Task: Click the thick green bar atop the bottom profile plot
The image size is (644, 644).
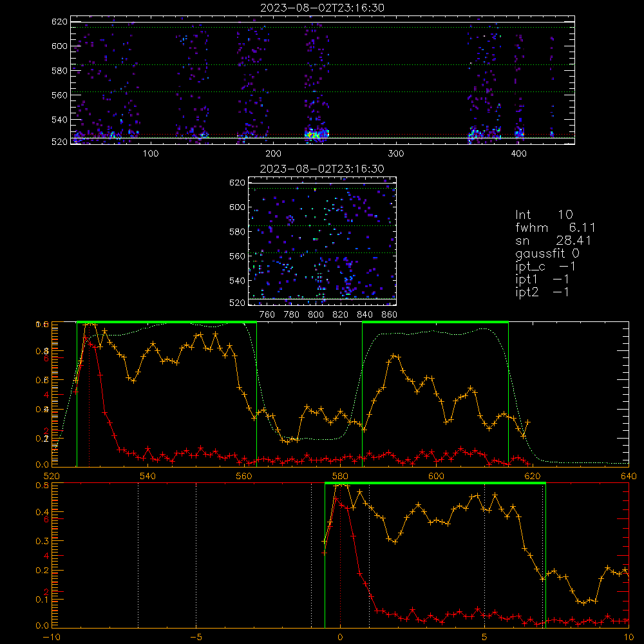Action: (x=435, y=484)
